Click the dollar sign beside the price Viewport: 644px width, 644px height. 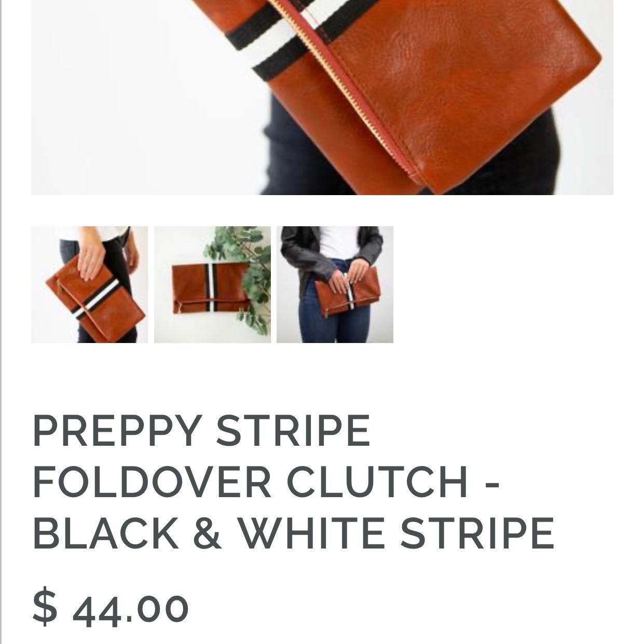point(45,606)
